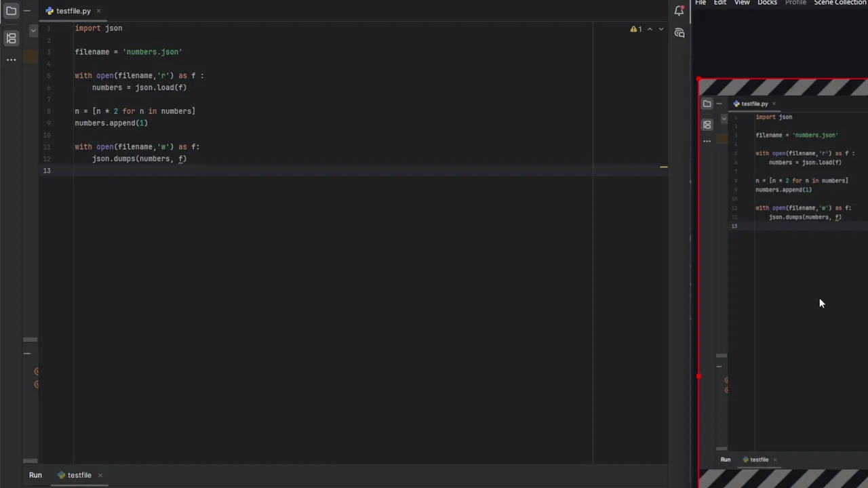868x488 pixels.
Task: Click the Structure icon in the OBS preview
Action: pos(707,125)
